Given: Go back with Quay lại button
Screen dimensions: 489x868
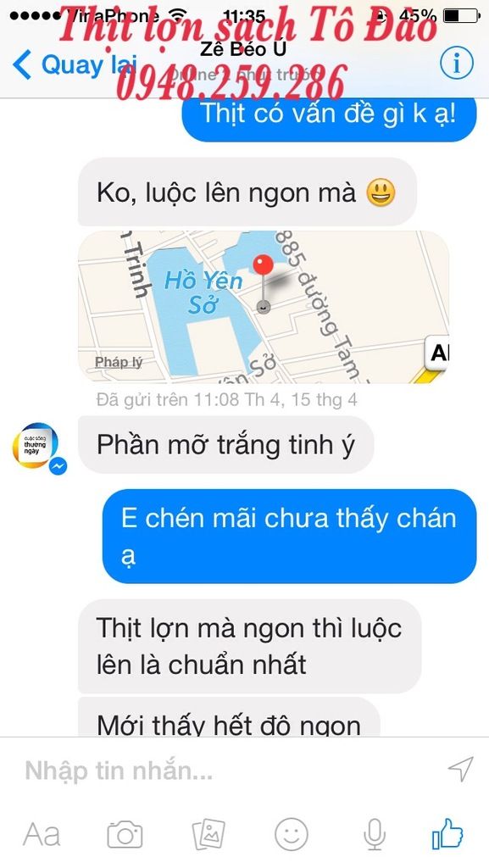Looking at the screenshot, I should (x=73, y=64).
